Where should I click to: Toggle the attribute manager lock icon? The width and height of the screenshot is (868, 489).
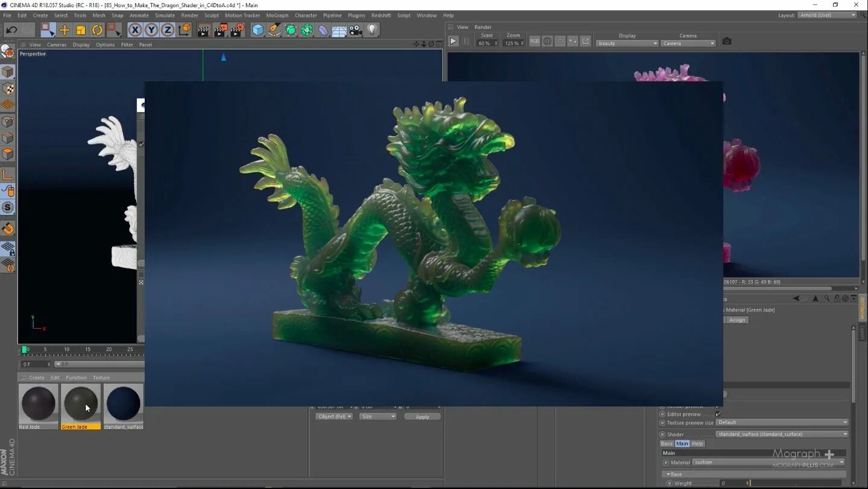[837, 299]
